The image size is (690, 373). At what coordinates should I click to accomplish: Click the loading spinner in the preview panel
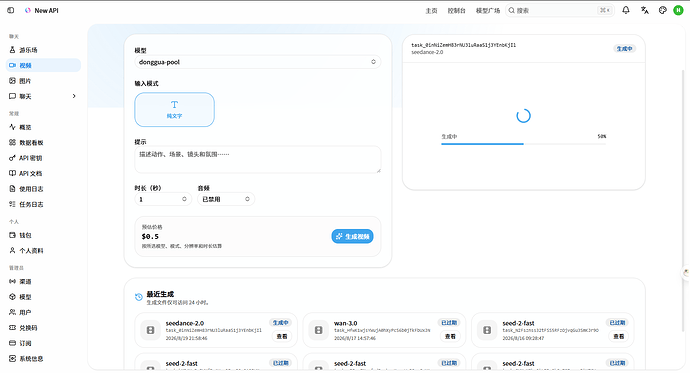[x=523, y=116]
